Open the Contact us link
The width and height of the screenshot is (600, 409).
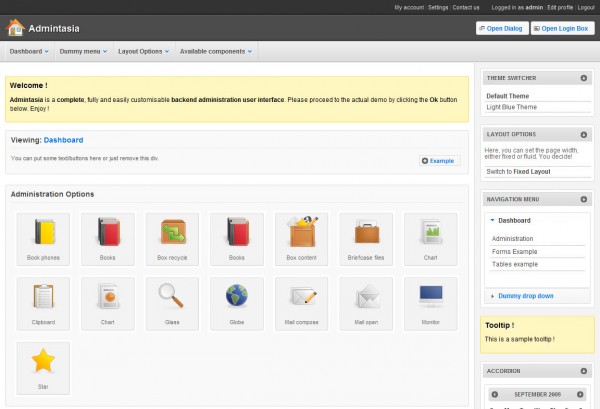[x=466, y=7]
